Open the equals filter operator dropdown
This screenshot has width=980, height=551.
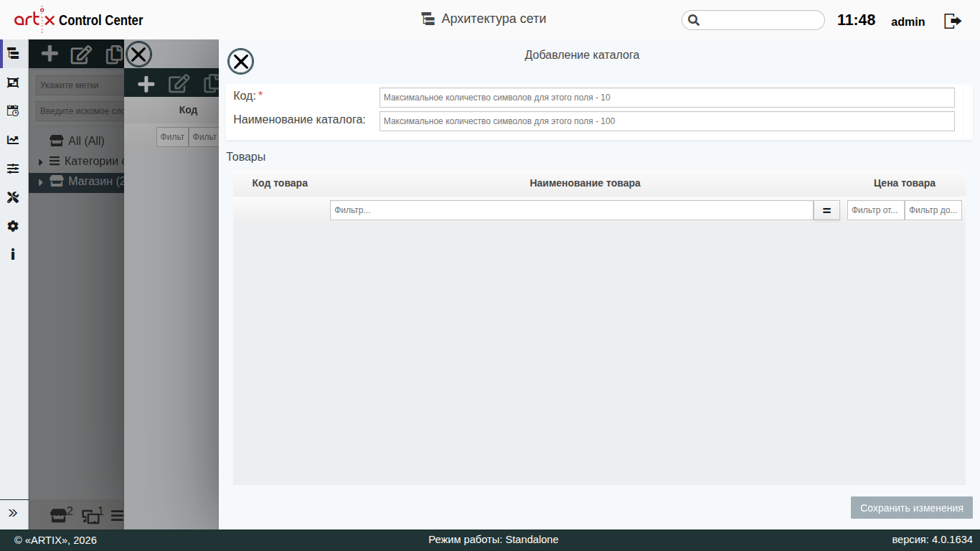826,210
